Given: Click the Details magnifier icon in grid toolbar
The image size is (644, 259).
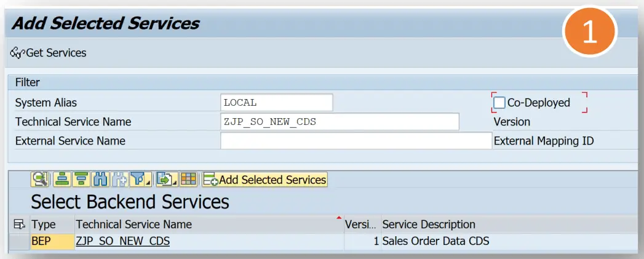Looking at the screenshot, I should (x=40, y=180).
